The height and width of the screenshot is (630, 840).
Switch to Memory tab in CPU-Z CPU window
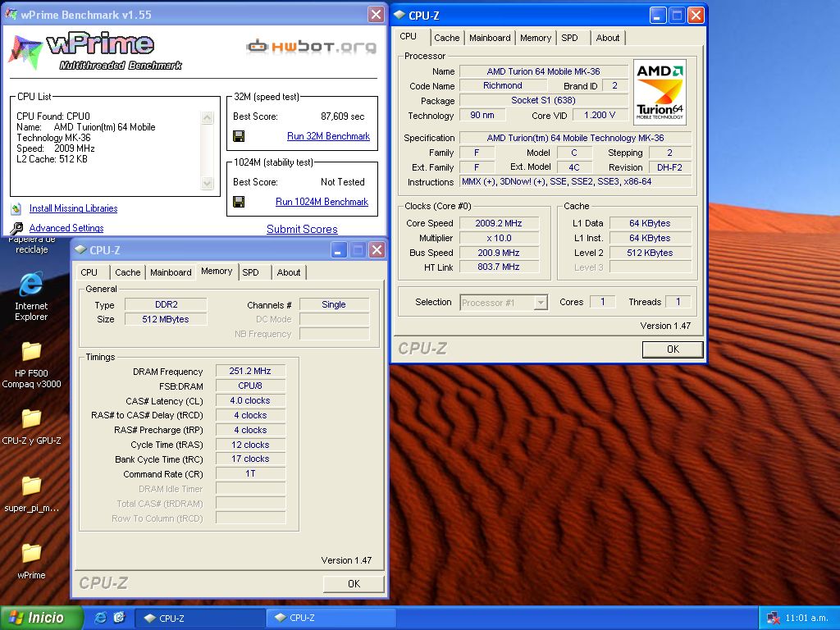pyautogui.click(x=535, y=38)
